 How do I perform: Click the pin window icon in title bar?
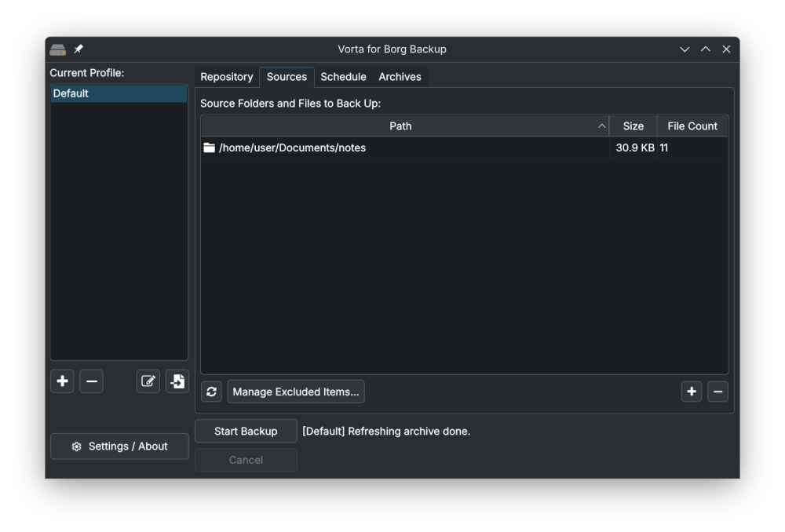[x=78, y=49]
